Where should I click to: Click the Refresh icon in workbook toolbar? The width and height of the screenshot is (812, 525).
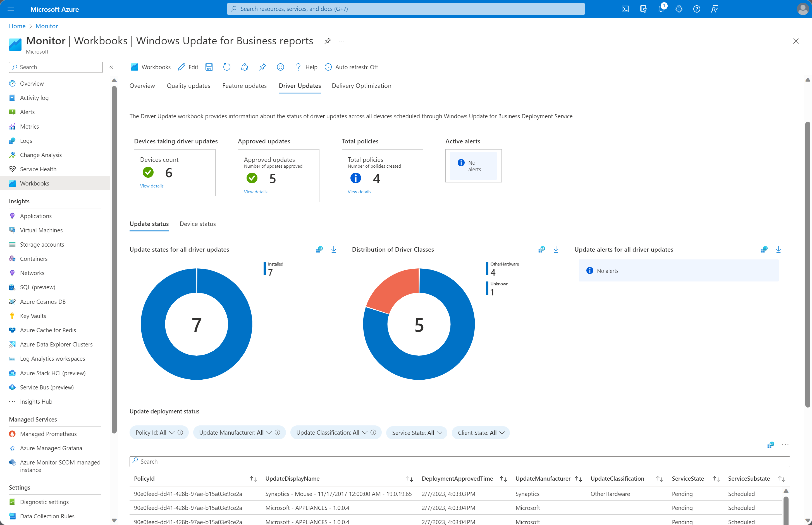coord(226,67)
